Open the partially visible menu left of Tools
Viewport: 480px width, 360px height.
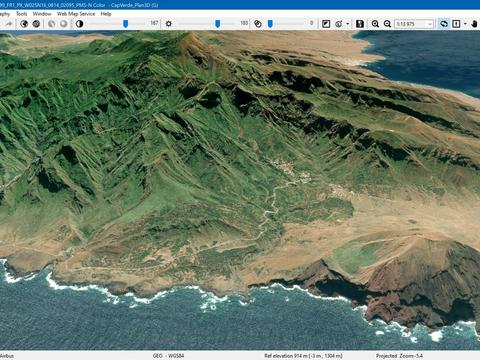tap(5, 14)
